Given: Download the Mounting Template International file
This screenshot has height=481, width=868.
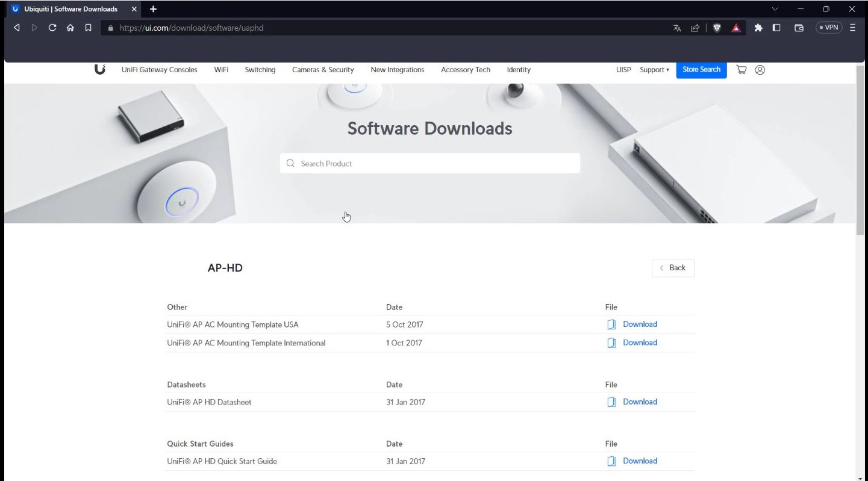Looking at the screenshot, I should point(640,343).
